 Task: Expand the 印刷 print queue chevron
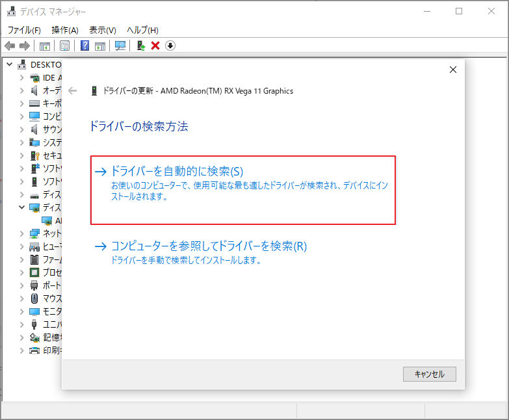pos(21,350)
